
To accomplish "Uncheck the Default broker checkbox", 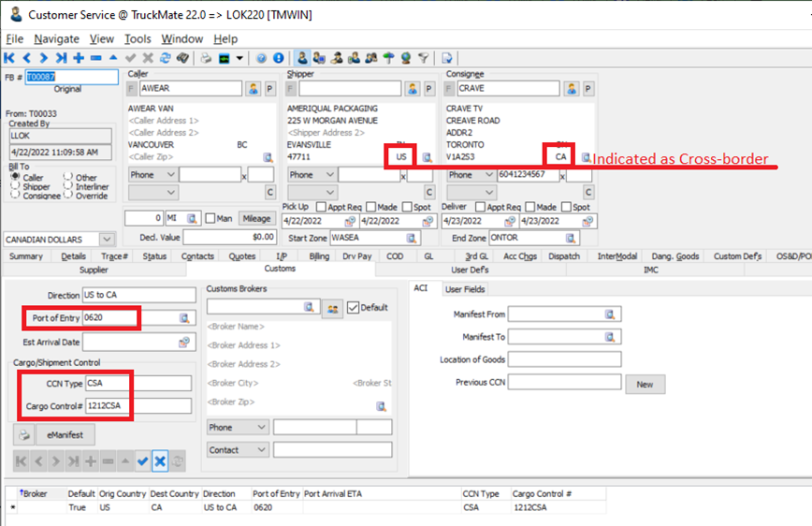I will 353,307.
